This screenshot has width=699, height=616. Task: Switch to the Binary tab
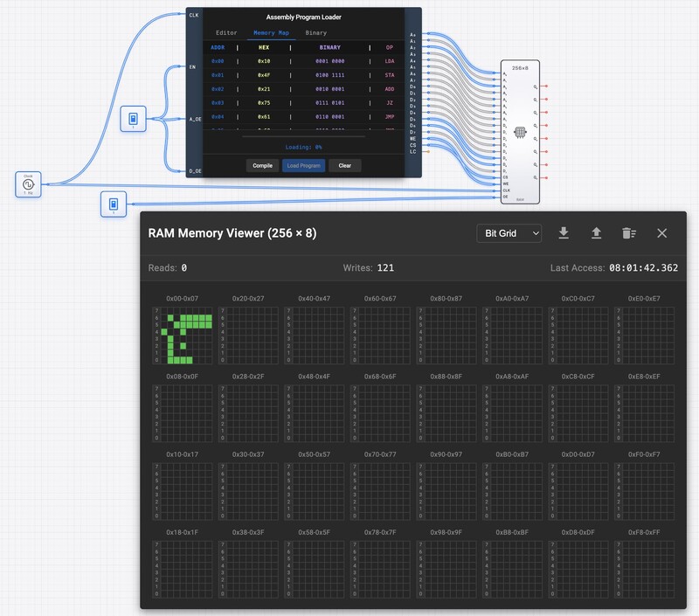point(316,31)
